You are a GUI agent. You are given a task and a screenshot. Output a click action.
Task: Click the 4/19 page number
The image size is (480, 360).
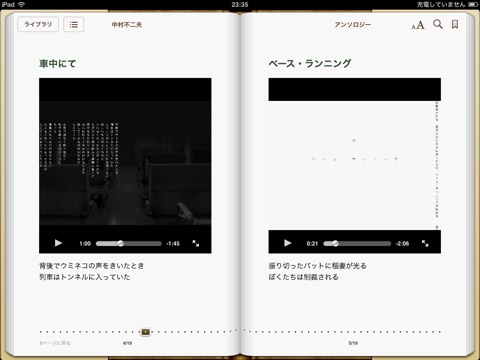(x=127, y=343)
